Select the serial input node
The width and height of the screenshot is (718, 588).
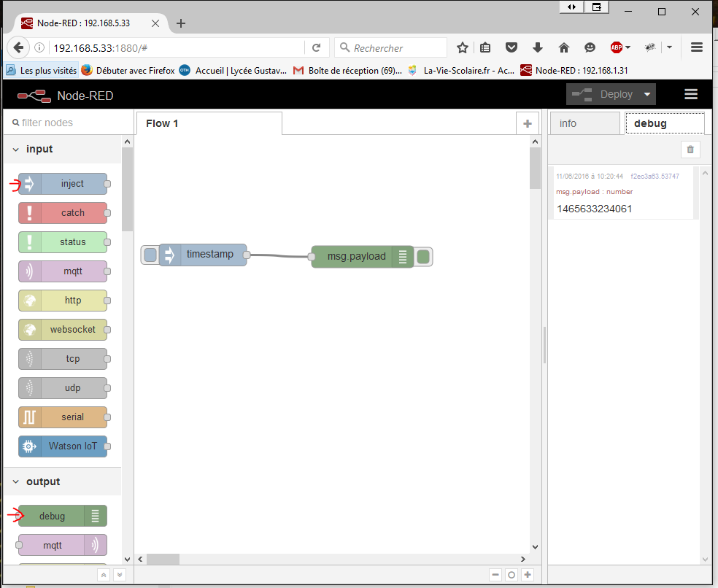(x=63, y=417)
